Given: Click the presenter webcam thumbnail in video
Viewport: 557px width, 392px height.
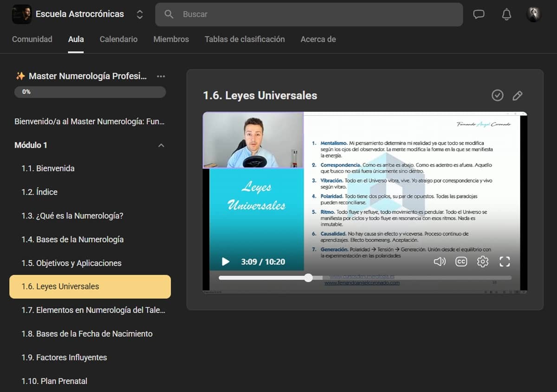Looking at the screenshot, I should click(253, 140).
